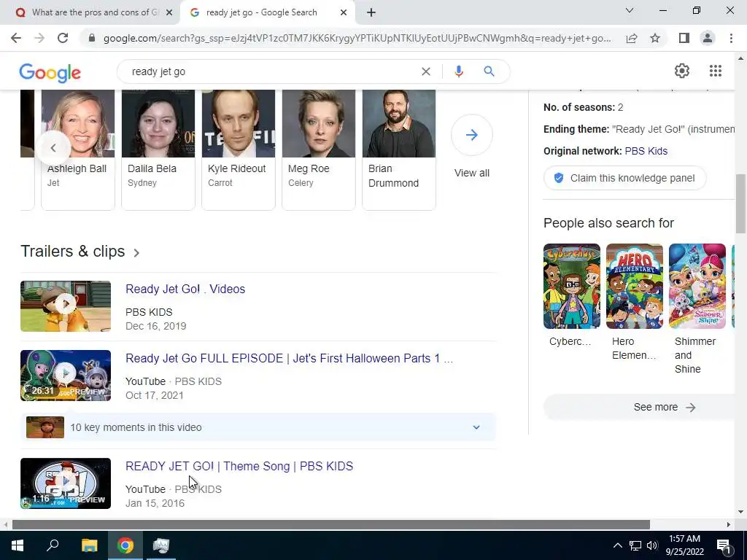Screen dimensions: 747x560
Task: Open the Cyberchase related show poster
Action: [x=572, y=286]
